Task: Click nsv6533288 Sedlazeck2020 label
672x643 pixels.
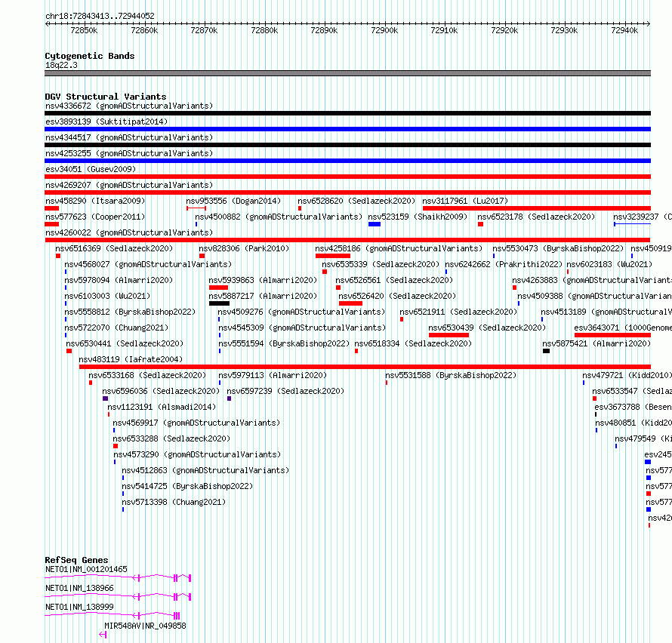Action: pyautogui.click(x=171, y=438)
